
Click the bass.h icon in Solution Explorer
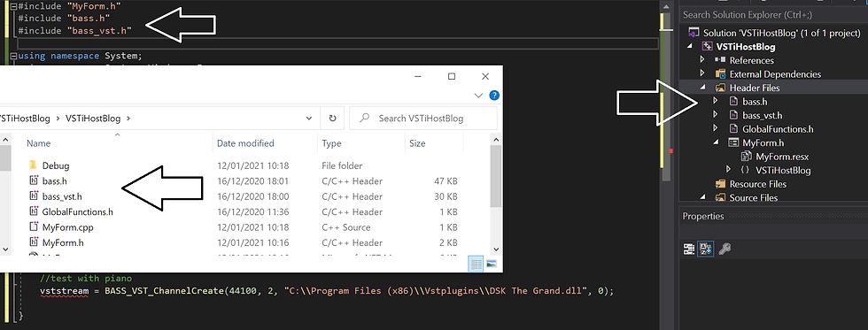(733, 102)
